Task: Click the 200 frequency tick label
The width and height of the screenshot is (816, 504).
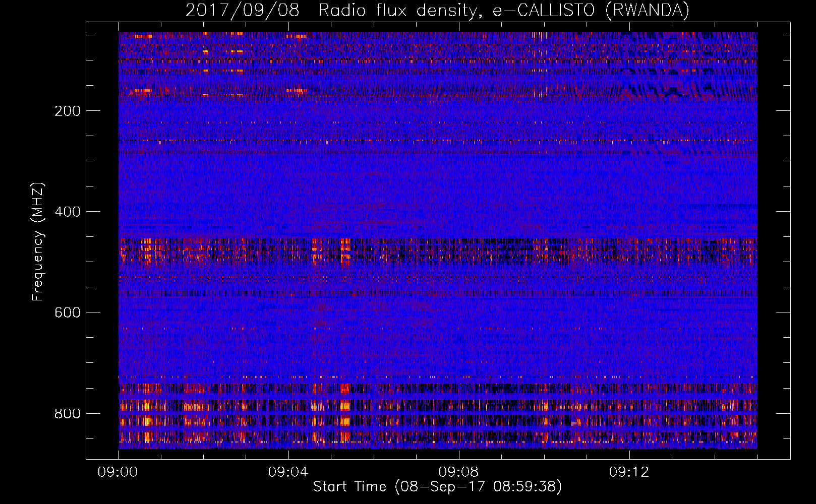Action: coord(68,111)
